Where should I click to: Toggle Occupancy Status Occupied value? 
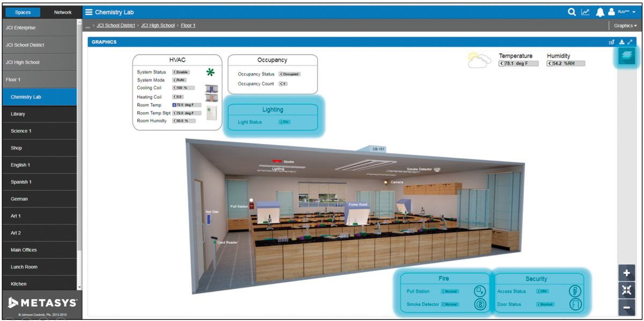[289, 74]
